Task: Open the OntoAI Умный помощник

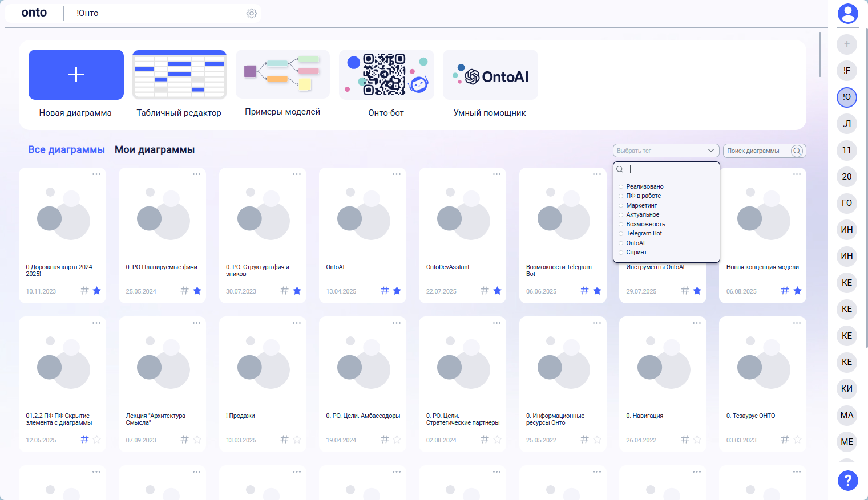Action: coord(490,75)
